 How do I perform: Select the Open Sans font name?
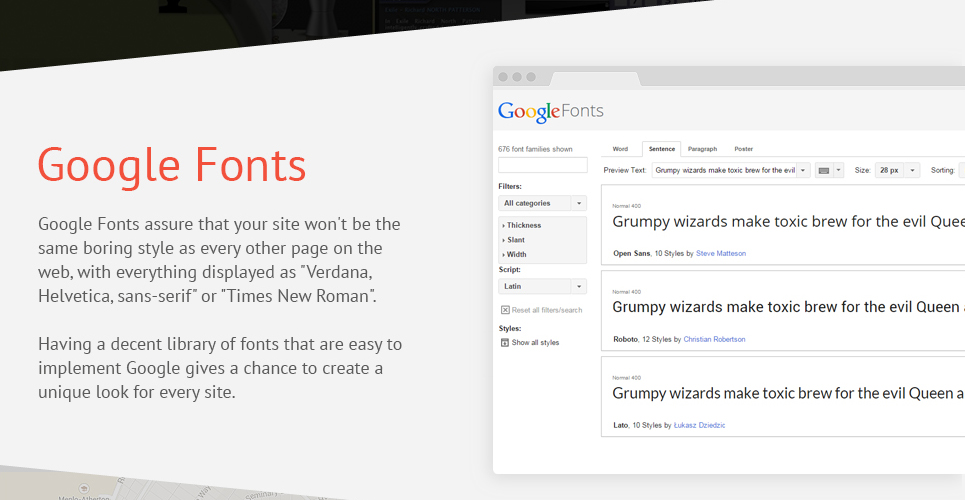pyautogui.click(x=631, y=253)
